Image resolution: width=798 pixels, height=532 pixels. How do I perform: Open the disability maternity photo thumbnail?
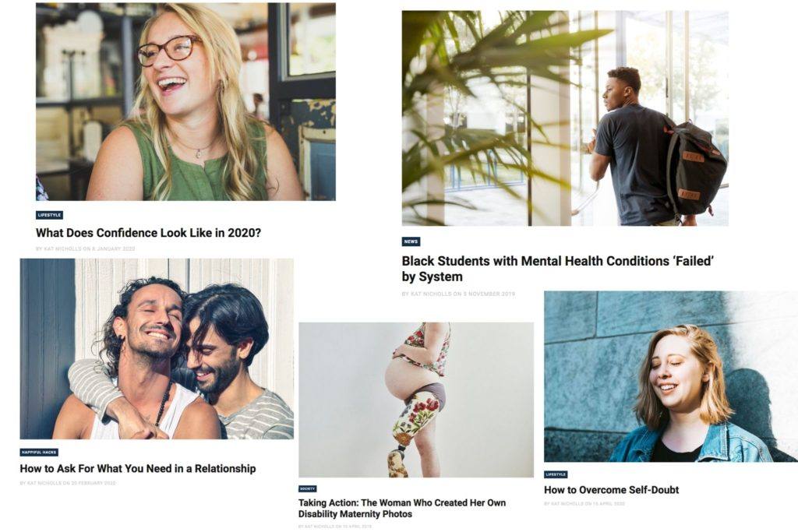coord(416,400)
